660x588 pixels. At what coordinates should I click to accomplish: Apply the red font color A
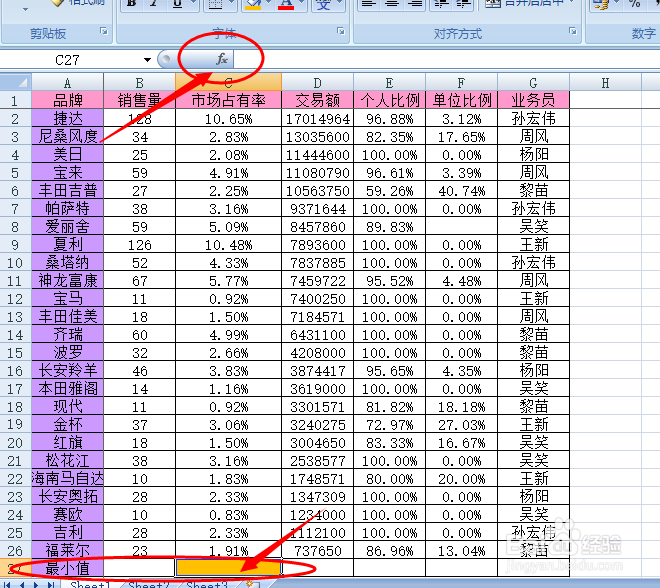tap(286, 4)
